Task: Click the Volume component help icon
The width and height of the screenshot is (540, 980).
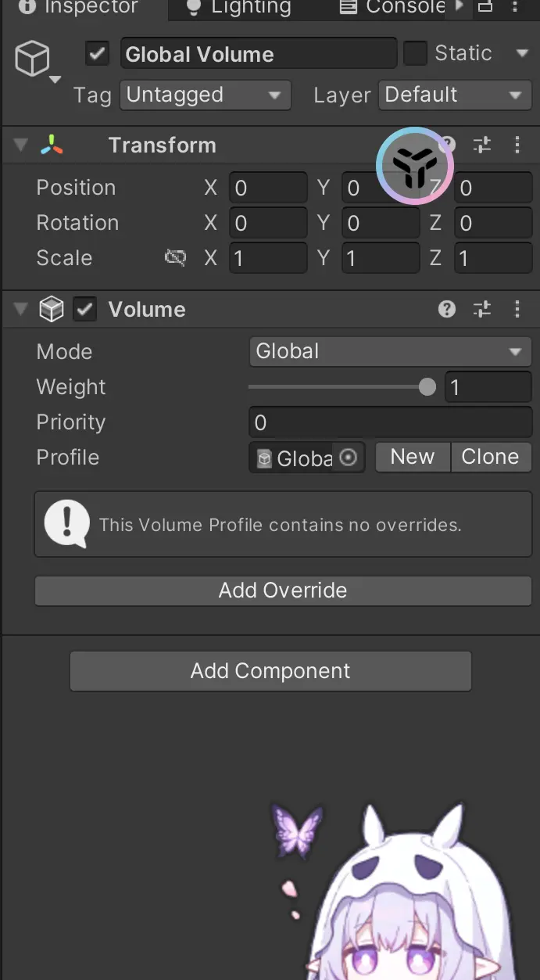Action: (x=447, y=310)
